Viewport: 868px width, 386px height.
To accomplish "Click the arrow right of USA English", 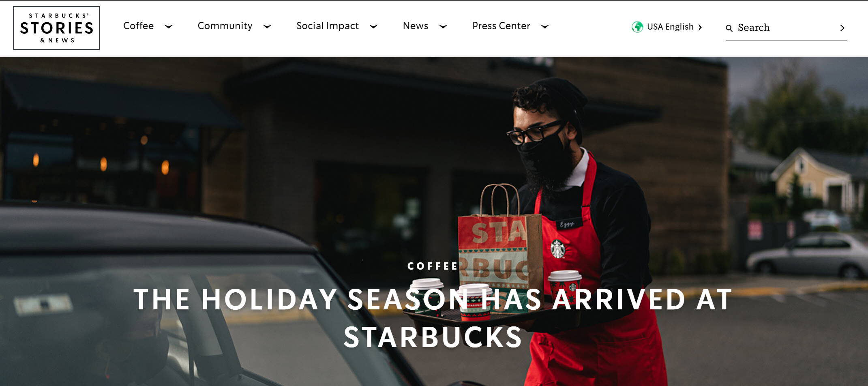I will [x=700, y=27].
